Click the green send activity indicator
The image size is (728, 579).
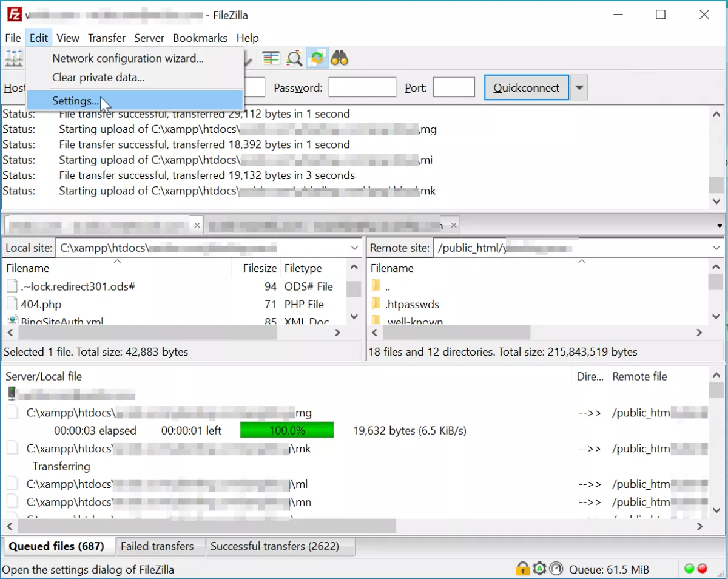[689, 569]
